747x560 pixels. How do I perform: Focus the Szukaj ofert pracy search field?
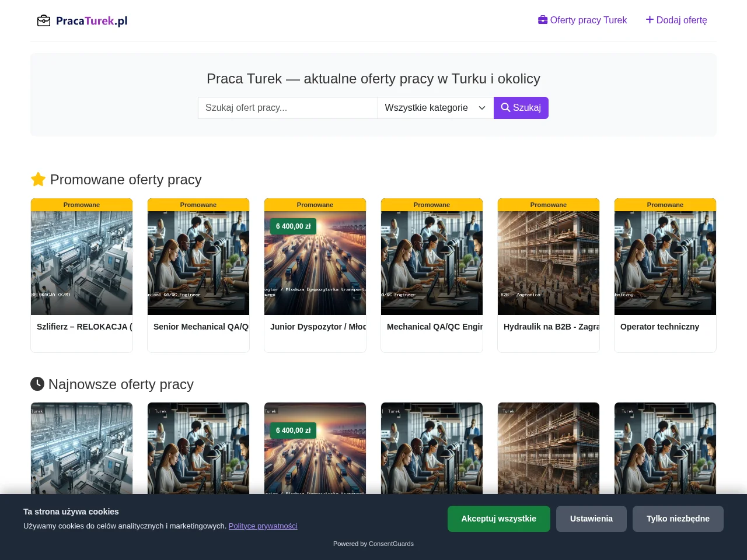pos(288,108)
